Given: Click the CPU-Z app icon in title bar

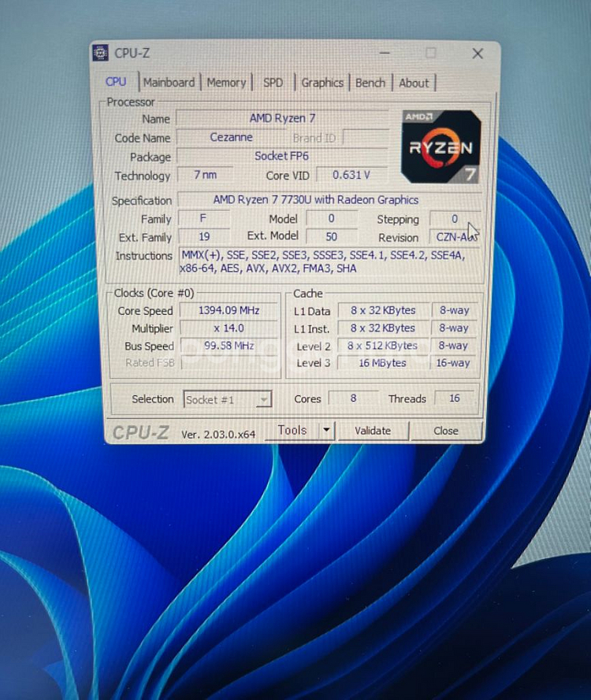Looking at the screenshot, I should tap(100, 53).
